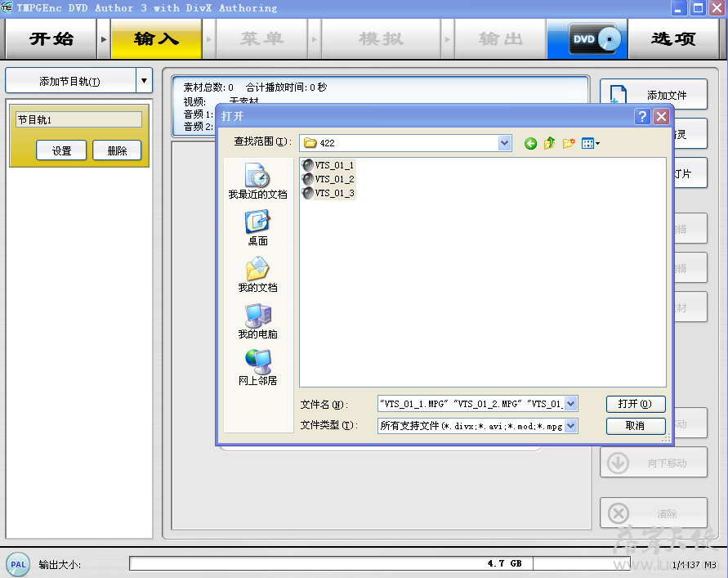Click the PAL format indicator
Screen dimensions: 728x578
pyautogui.click(x=18, y=565)
